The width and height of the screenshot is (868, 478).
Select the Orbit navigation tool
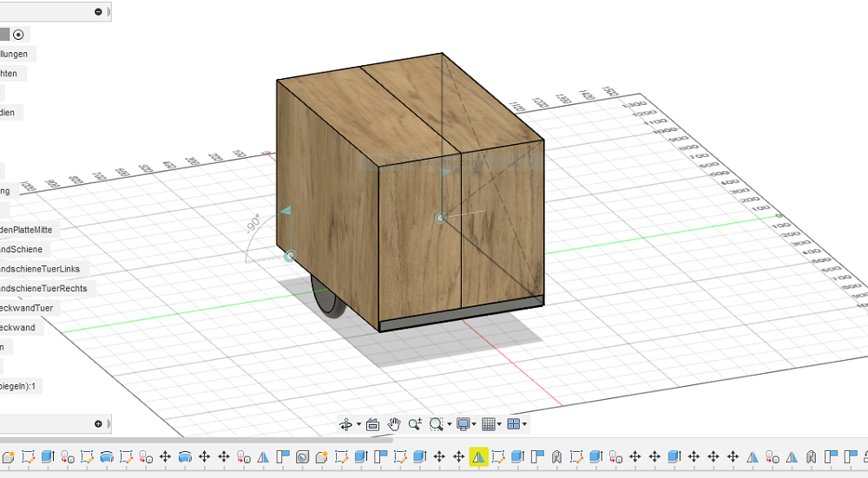point(346,424)
